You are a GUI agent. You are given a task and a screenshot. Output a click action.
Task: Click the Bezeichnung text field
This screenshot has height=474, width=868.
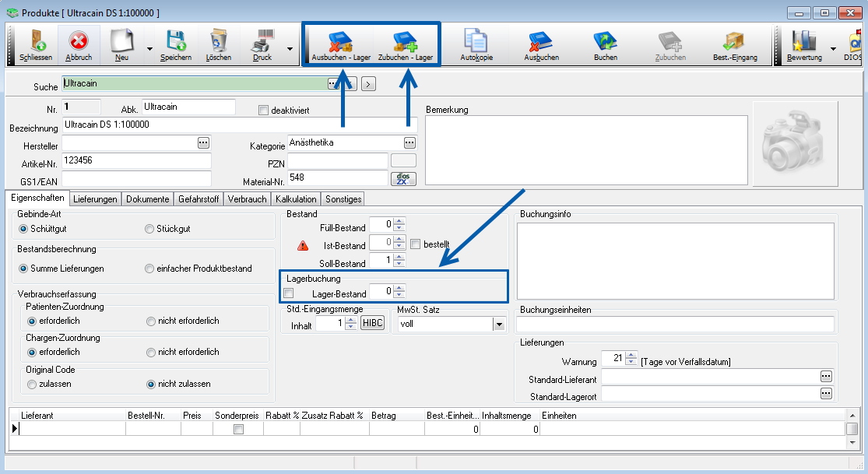pyautogui.click(x=240, y=125)
